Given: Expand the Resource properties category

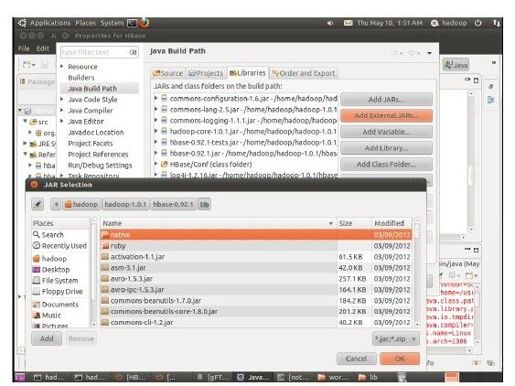Looking at the screenshot, I should [x=62, y=67].
